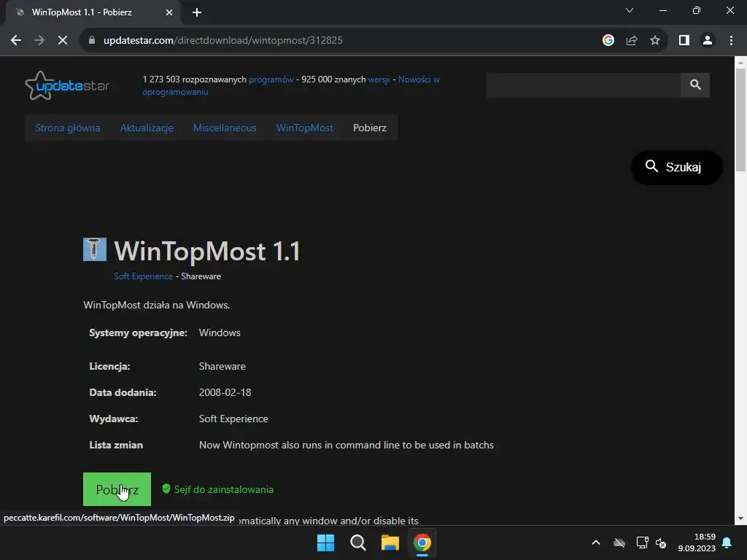747x560 pixels.
Task: Go back to the previous page
Action: 16,41
